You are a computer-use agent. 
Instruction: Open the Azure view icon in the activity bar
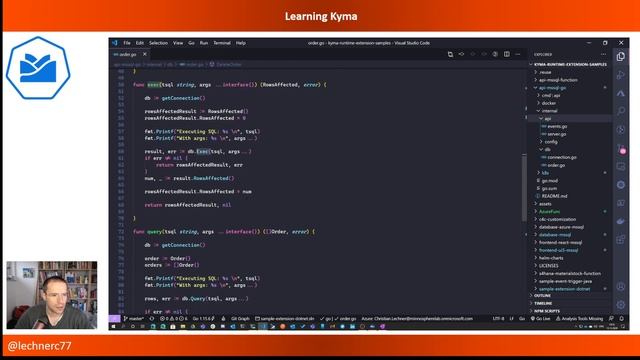(621, 93)
